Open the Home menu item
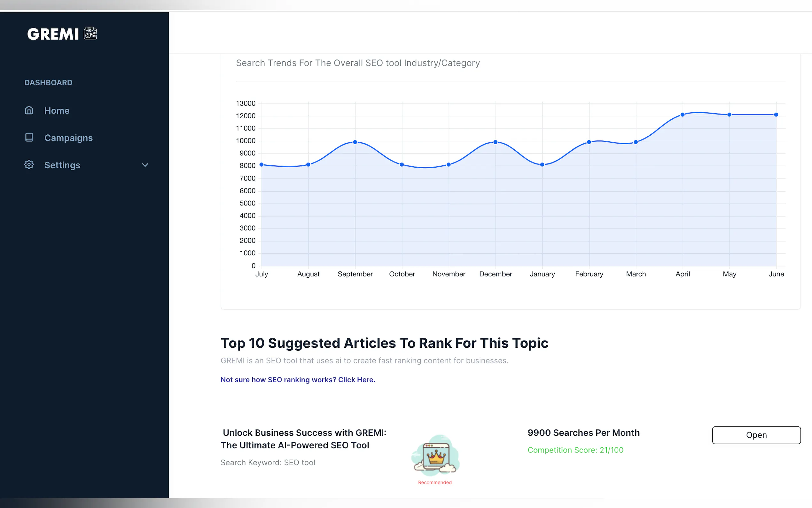This screenshot has height=508, width=812. [x=57, y=111]
